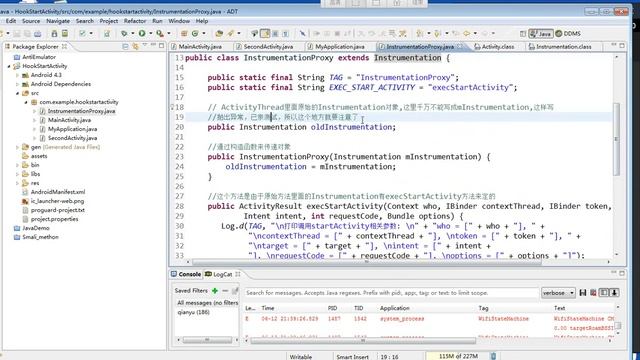This screenshot has width=640, height=360.
Task: Click the Print toolbar icon
Action: [x=38, y=33]
